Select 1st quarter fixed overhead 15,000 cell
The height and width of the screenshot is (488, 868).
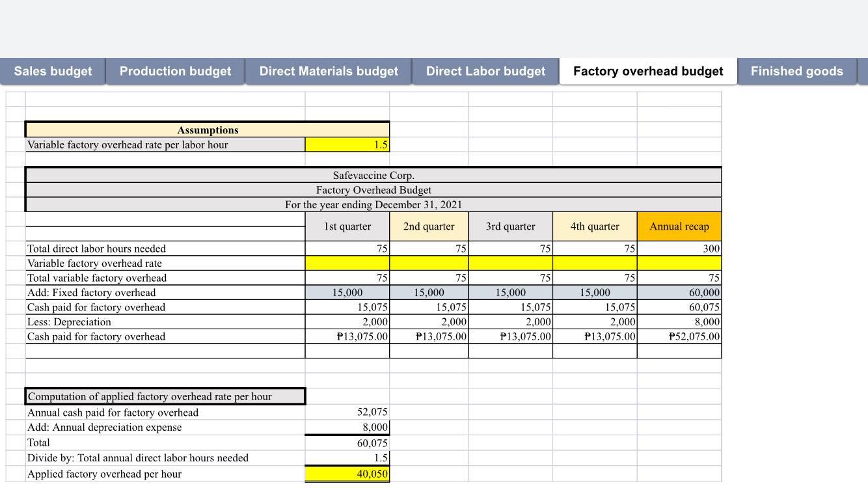pos(347,293)
